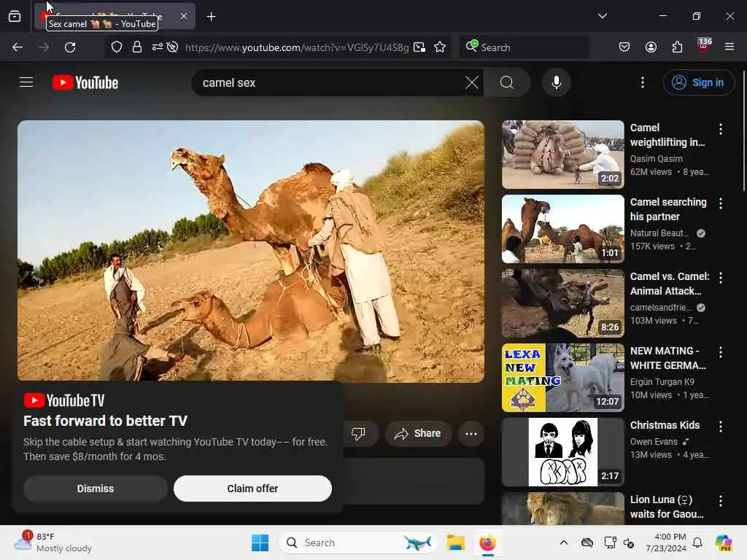
Task: Open site permissions icon in address bar
Action: (x=158, y=47)
